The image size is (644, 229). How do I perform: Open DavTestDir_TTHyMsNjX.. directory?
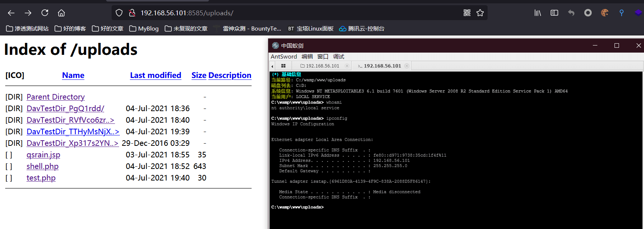click(x=73, y=132)
